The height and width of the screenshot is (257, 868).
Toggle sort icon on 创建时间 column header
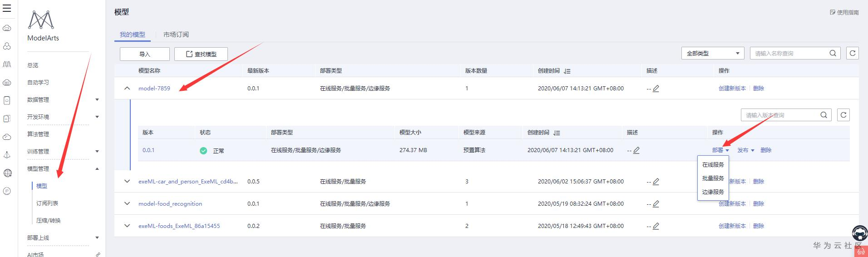[x=567, y=71]
